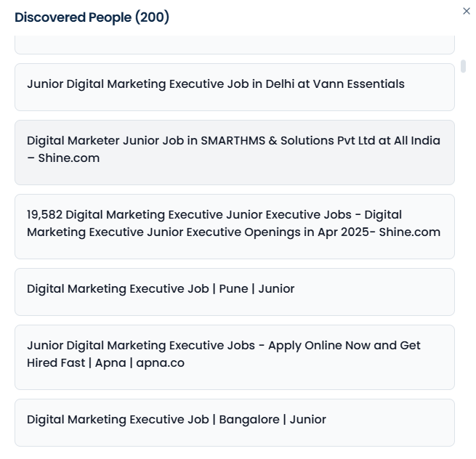Click 'Shine.com' text in SMARTHMS entry
This screenshot has width=476, height=459.
point(69,158)
